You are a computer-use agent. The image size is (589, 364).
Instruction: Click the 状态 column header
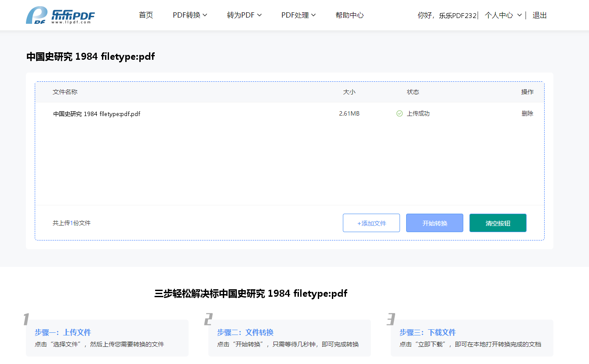click(x=413, y=92)
